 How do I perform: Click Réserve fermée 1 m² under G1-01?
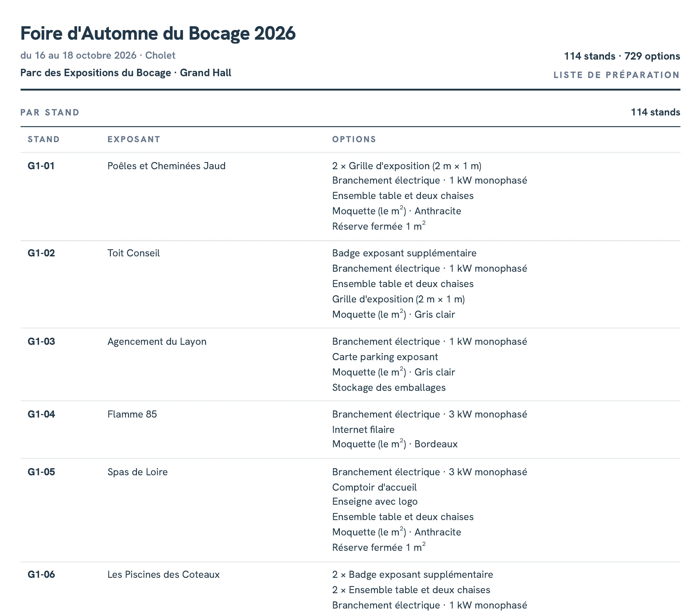click(379, 226)
